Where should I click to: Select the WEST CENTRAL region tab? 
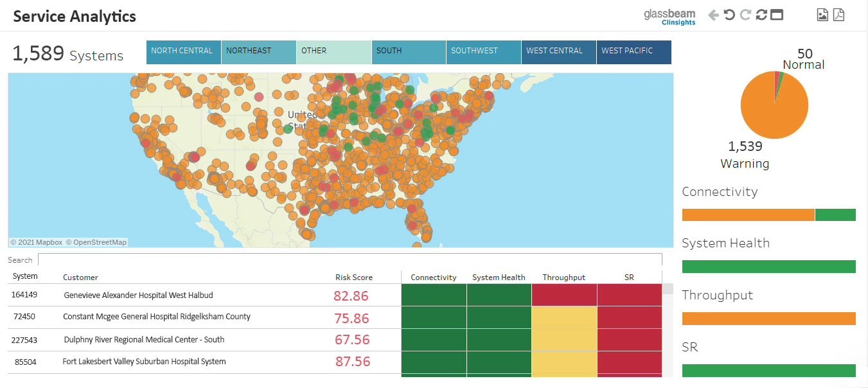559,53
